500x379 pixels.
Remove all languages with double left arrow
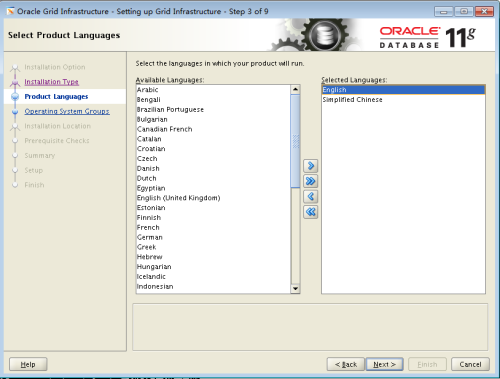(310, 212)
